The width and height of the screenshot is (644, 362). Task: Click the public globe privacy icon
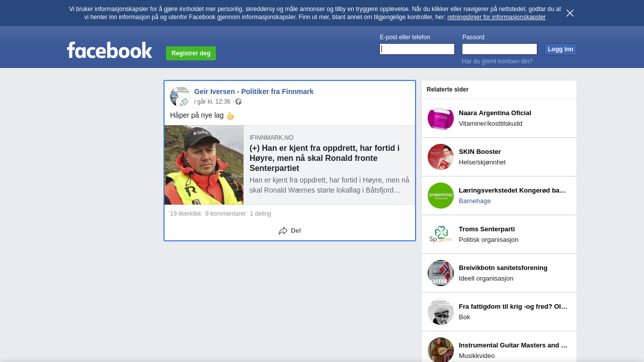238,102
